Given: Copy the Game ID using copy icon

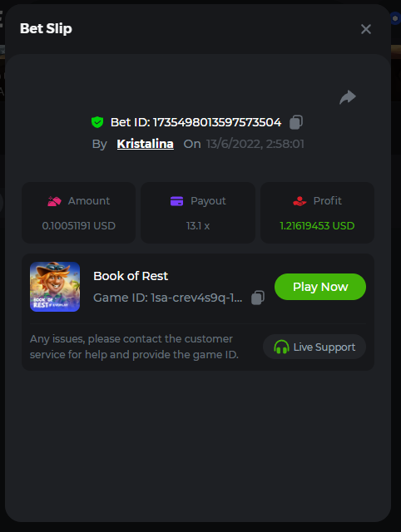Looking at the screenshot, I should (x=258, y=298).
